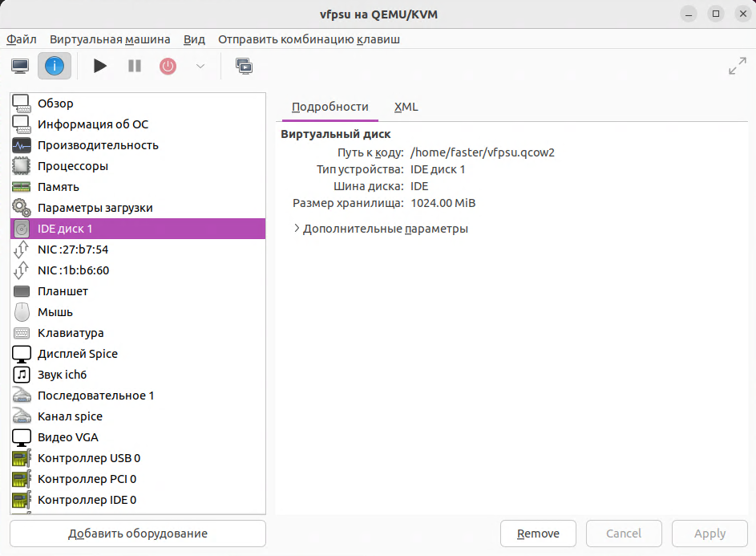Open the shutdown options dropdown arrow

(200, 66)
